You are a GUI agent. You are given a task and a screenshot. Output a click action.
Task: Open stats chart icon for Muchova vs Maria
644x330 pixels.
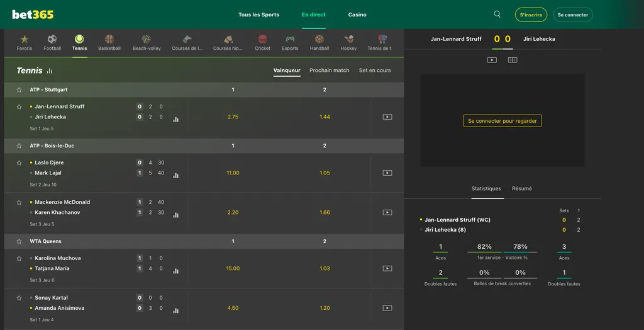[176, 271]
